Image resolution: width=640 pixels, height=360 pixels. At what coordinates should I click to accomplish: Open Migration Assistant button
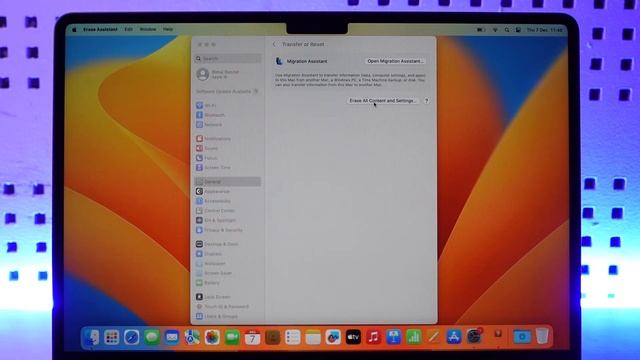[x=395, y=61]
